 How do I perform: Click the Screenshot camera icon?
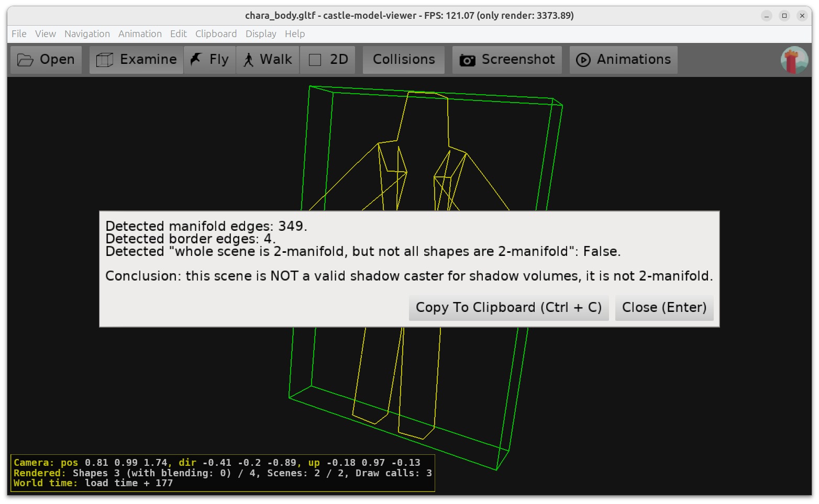pos(467,60)
